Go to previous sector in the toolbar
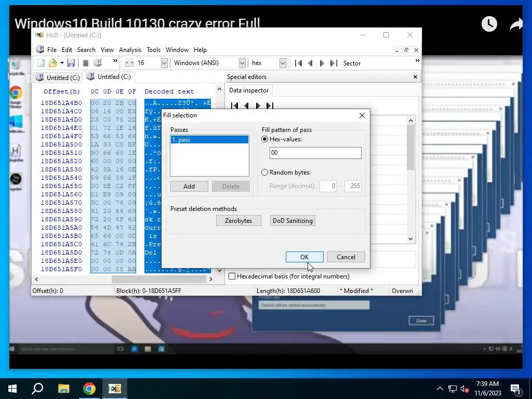Screen dimensions: 532x399 [310, 63]
